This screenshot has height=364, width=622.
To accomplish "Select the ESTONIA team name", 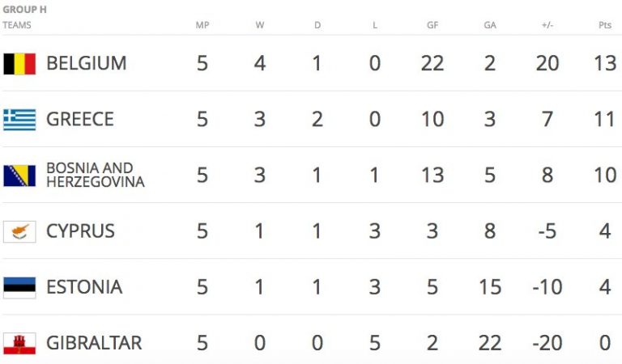I will tap(84, 287).
